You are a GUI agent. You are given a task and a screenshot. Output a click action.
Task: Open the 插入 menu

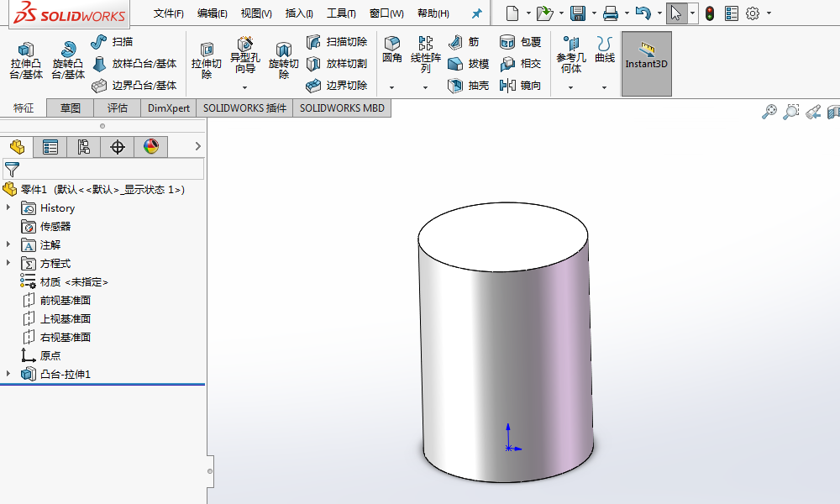pyautogui.click(x=299, y=13)
